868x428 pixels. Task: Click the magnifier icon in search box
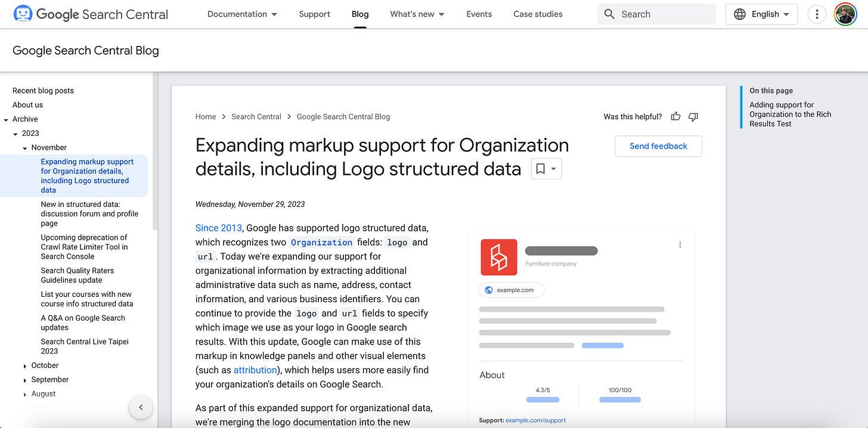[x=609, y=14]
